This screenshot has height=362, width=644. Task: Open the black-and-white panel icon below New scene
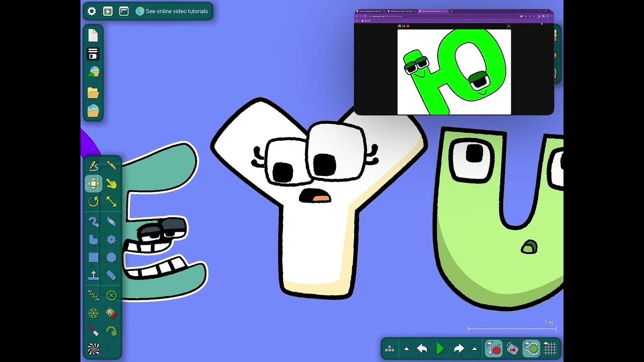[93, 54]
